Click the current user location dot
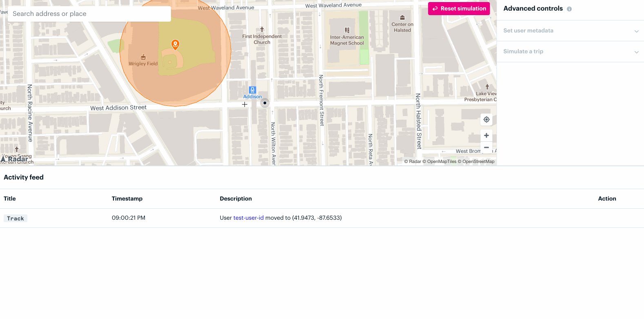Screen dimensions: 644x319 [265, 103]
